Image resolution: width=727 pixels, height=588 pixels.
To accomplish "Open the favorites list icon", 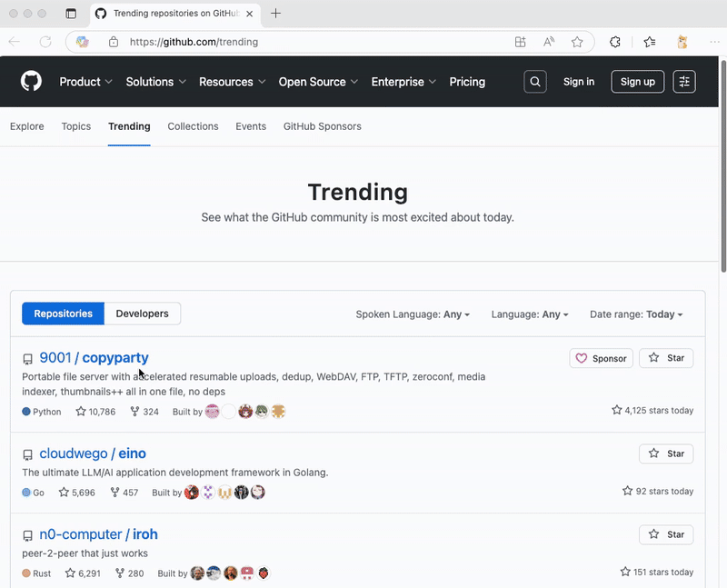I will (x=650, y=42).
